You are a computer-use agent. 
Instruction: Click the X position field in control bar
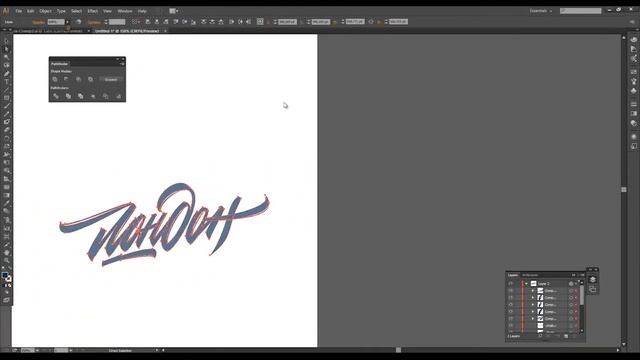[287, 22]
